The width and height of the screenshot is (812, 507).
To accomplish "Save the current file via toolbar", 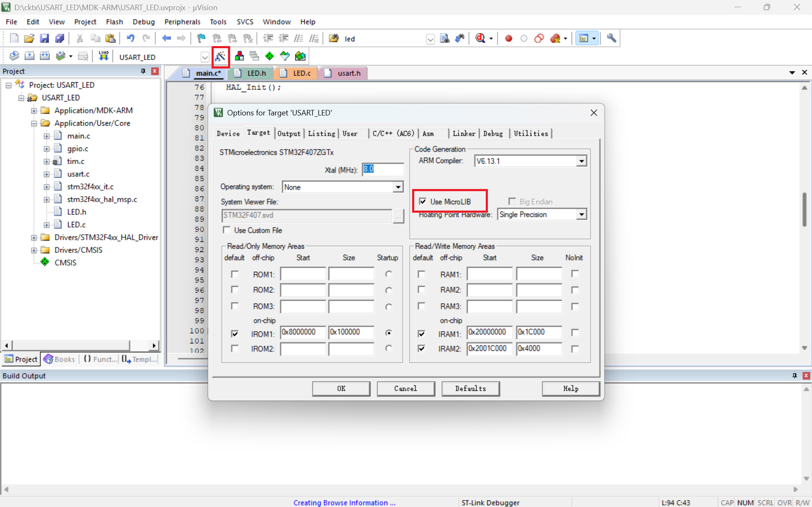I will [44, 38].
